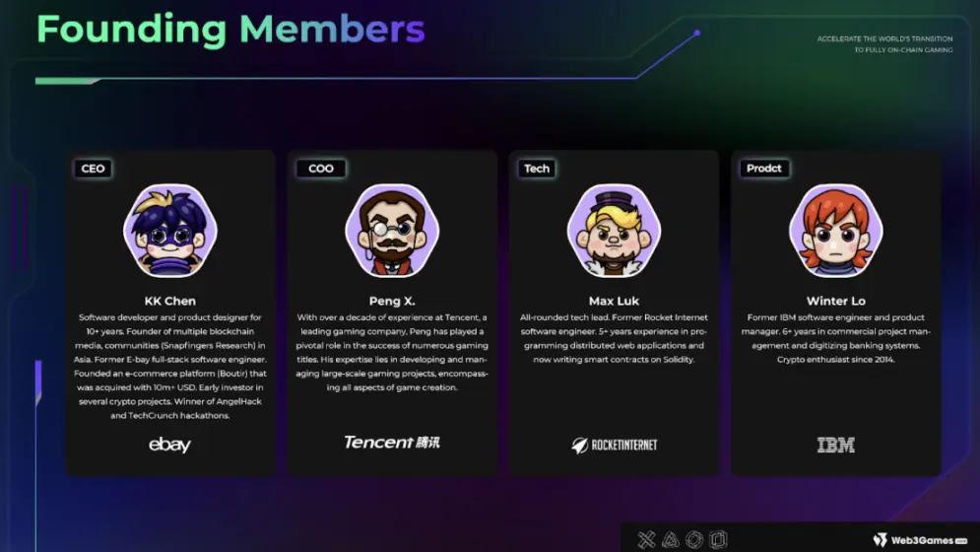
Task: Click the name Max Luk
Action: coord(614,301)
